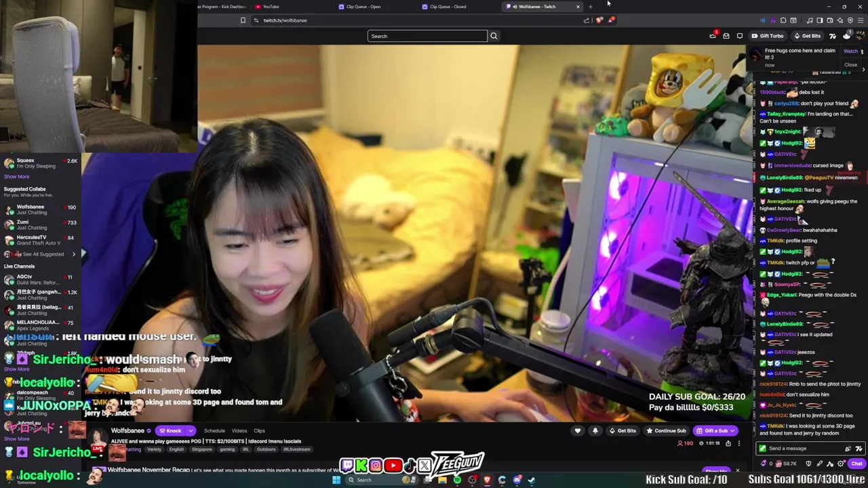Toggle the notification bell for Wolfsbanee
This screenshot has width=868, height=488.
(595, 431)
